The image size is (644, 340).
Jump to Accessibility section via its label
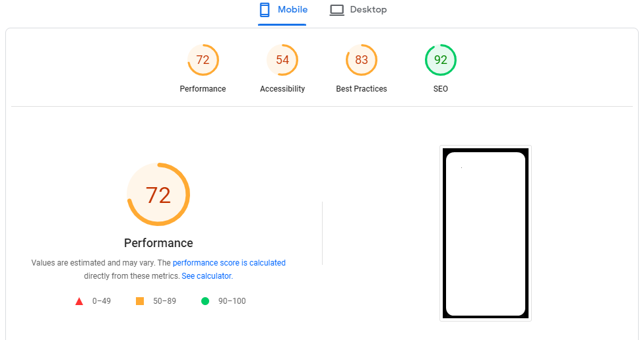(282, 89)
